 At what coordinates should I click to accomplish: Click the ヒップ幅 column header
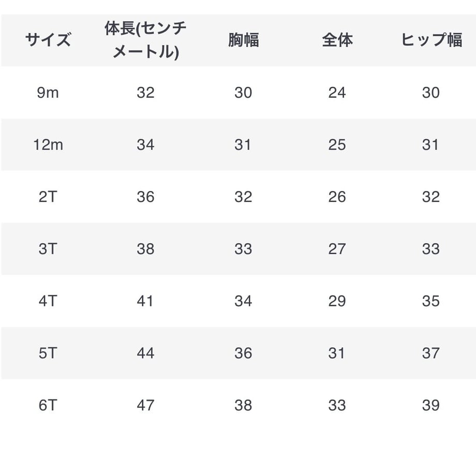432,40
